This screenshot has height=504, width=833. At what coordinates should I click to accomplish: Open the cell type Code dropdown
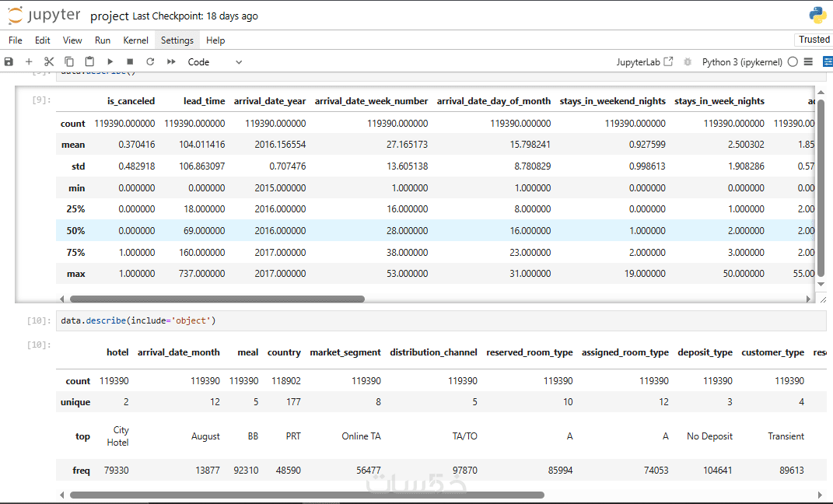(215, 61)
